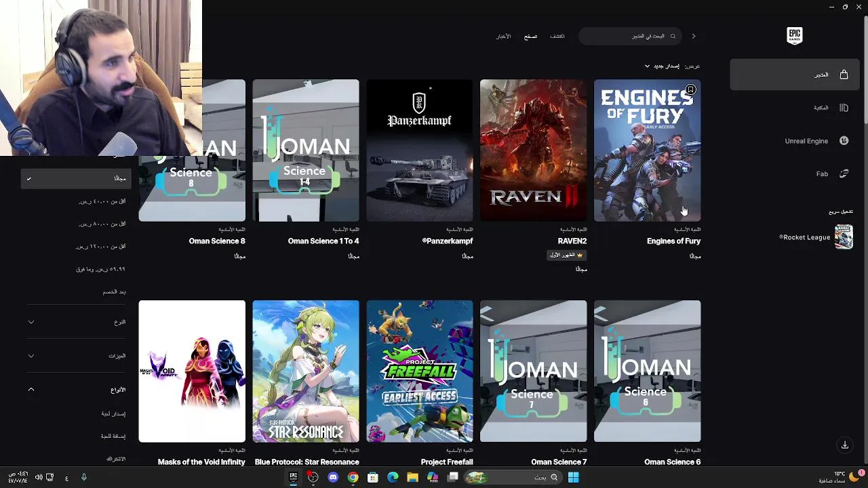
Task: Open Oman Science 8 title link
Action: pyautogui.click(x=217, y=241)
